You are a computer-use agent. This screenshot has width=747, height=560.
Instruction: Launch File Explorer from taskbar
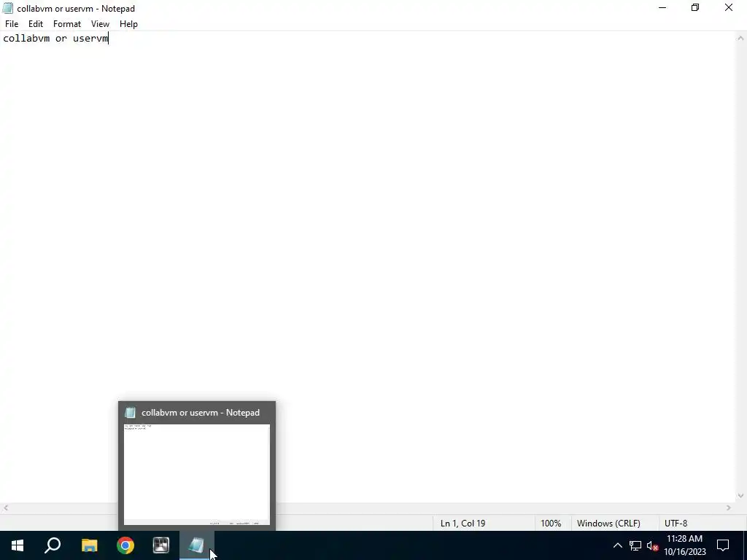pos(89,545)
